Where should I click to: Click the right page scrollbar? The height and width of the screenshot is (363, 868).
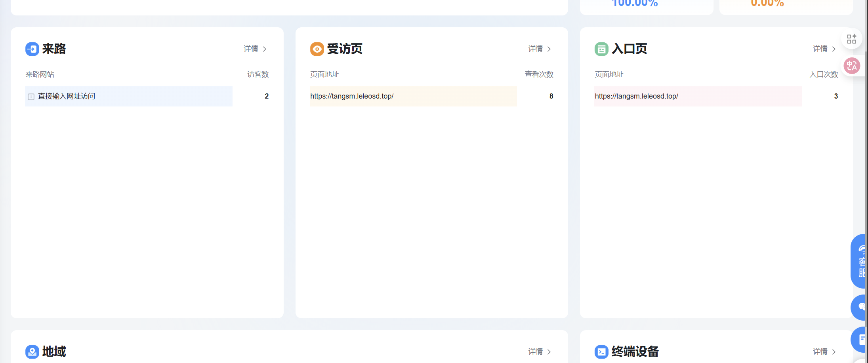866,178
